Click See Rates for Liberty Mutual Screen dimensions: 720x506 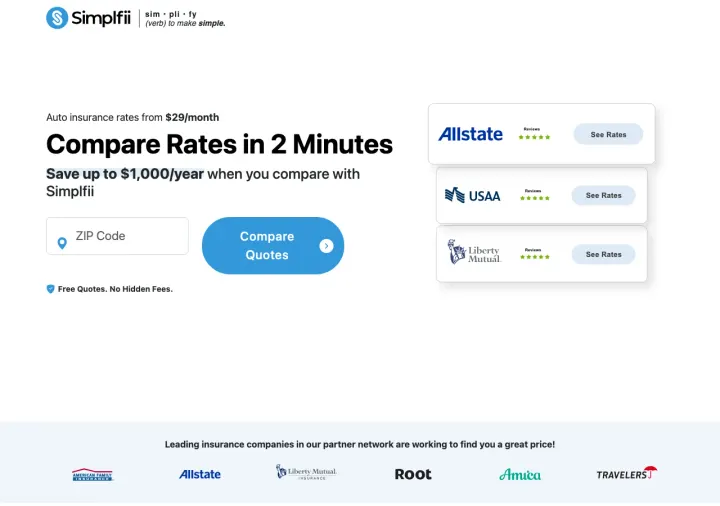click(x=603, y=254)
